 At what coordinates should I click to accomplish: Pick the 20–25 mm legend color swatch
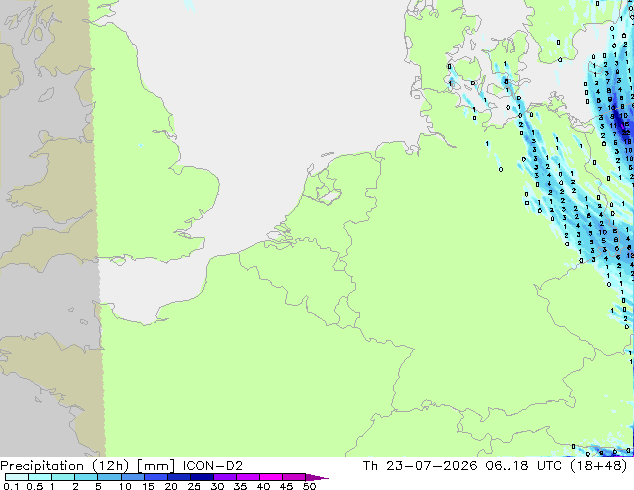tap(178, 477)
